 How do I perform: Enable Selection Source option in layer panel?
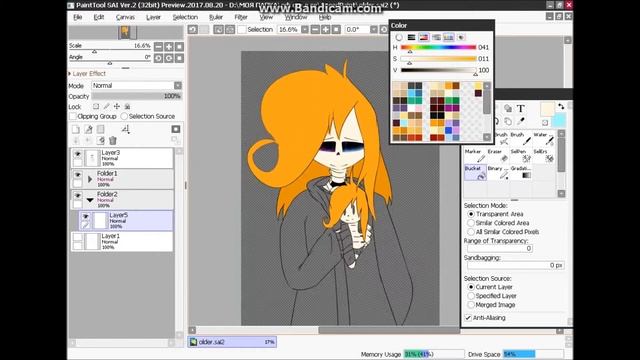[124, 116]
